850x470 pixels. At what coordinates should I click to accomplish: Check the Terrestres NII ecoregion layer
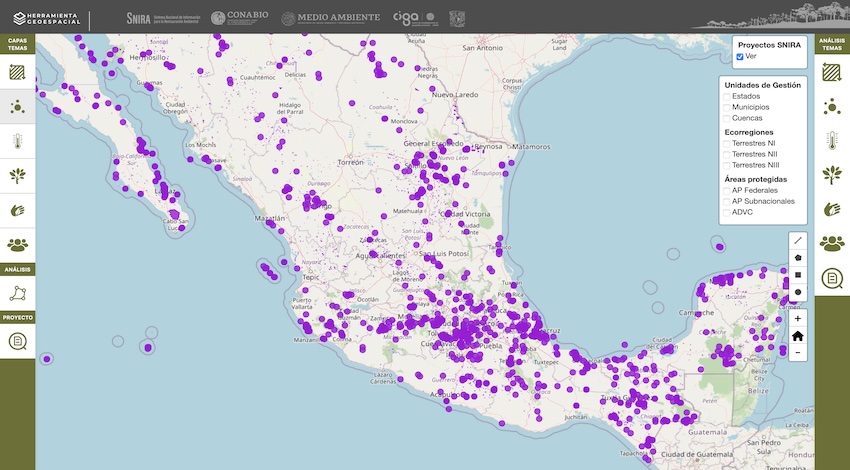pyautogui.click(x=728, y=154)
